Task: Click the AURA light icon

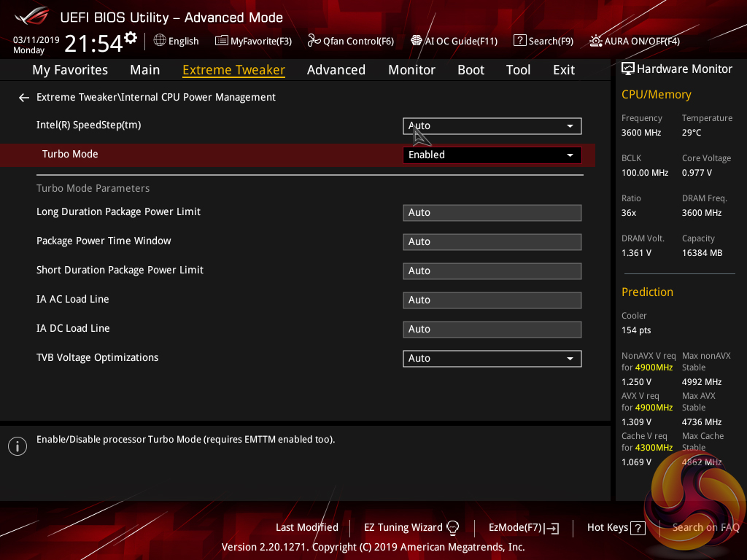Action: point(595,41)
